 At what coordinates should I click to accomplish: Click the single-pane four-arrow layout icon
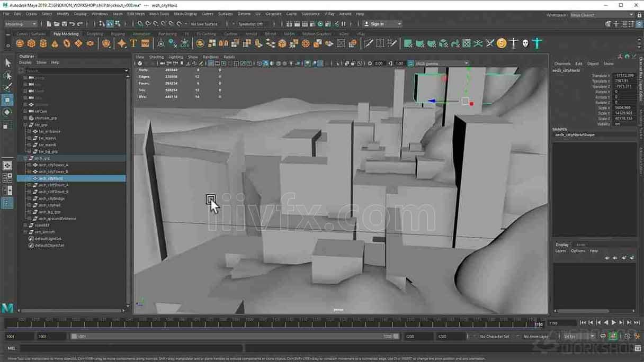pos(7,166)
